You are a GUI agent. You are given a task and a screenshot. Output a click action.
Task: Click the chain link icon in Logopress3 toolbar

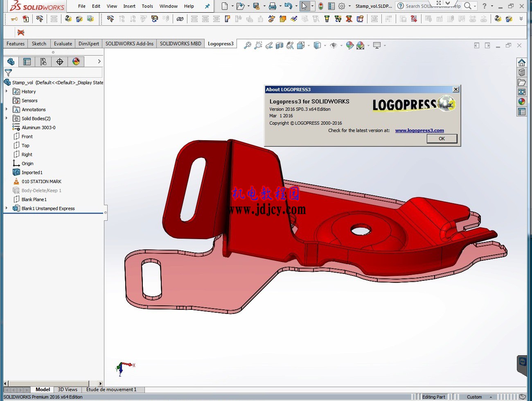180,19
